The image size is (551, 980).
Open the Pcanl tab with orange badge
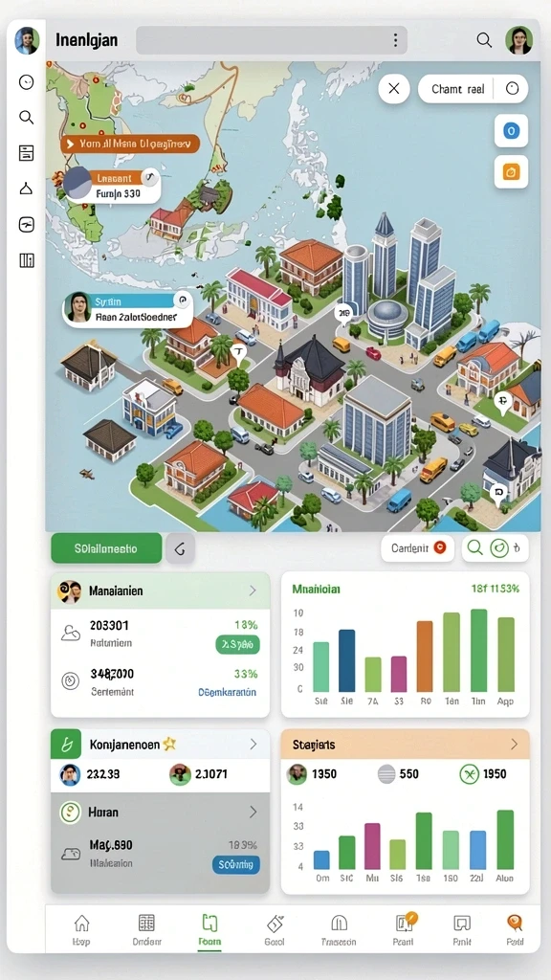(403, 930)
